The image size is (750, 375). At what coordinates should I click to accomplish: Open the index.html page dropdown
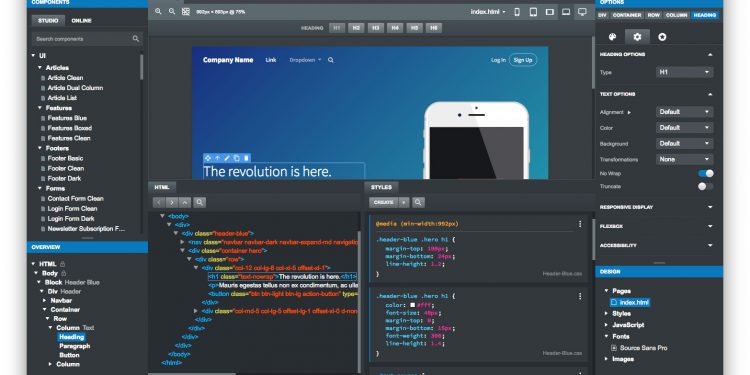[488, 12]
